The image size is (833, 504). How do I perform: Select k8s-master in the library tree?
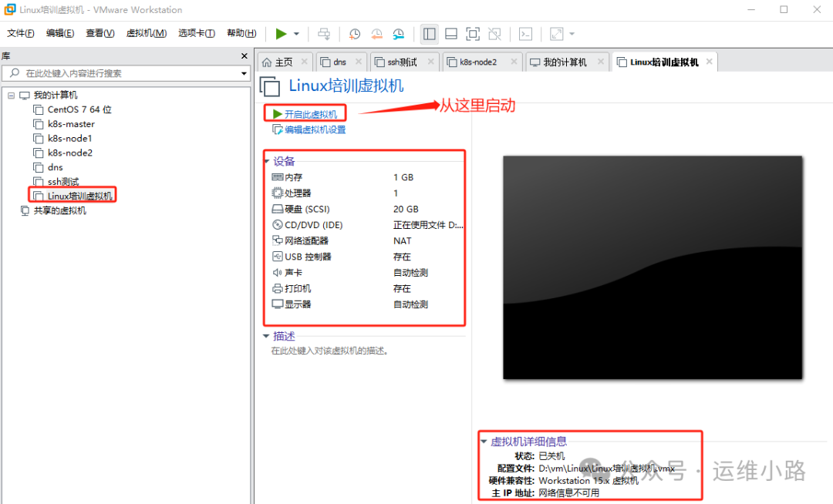[64, 124]
